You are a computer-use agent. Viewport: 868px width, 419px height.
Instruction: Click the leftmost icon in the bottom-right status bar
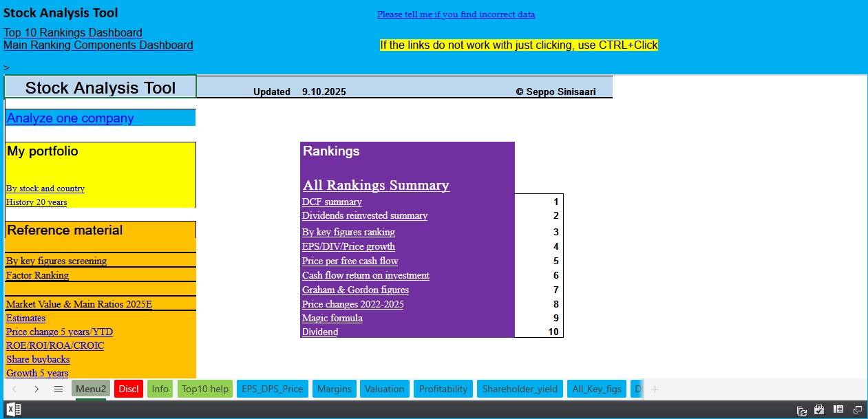pyautogui.click(x=802, y=410)
